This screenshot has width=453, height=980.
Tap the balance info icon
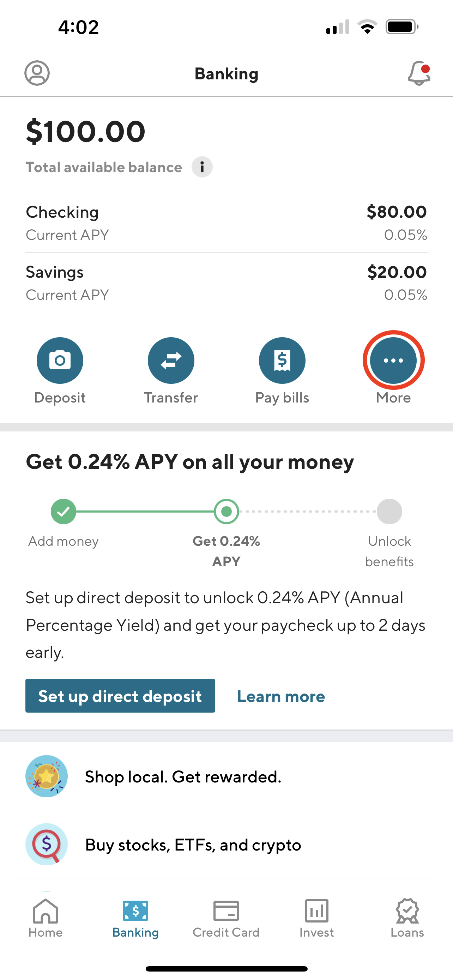pyautogui.click(x=201, y=167)
